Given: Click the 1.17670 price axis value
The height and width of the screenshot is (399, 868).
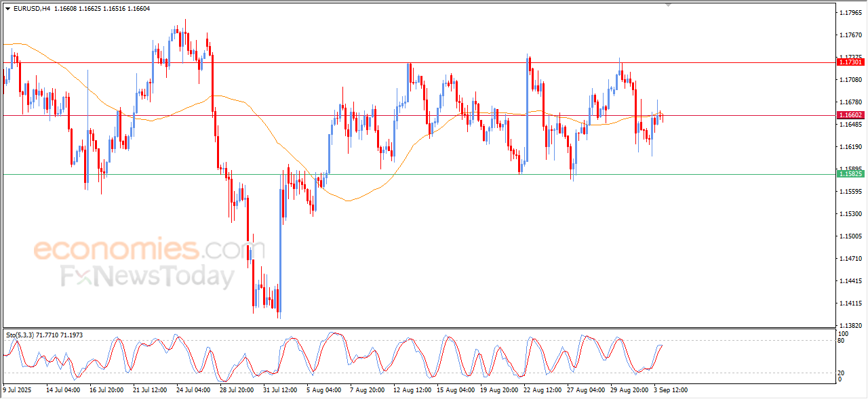Looking at the screenshot, I should pos(850,35).
